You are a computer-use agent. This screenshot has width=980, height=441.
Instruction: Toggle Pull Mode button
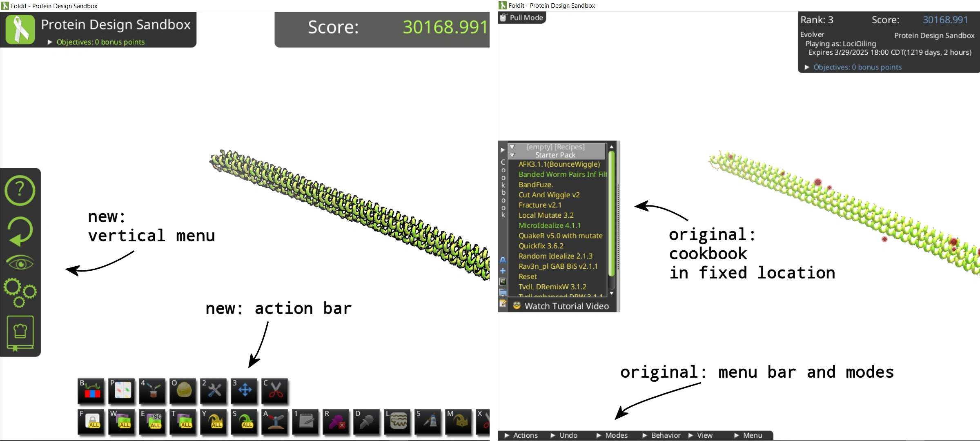coord(522,18)
